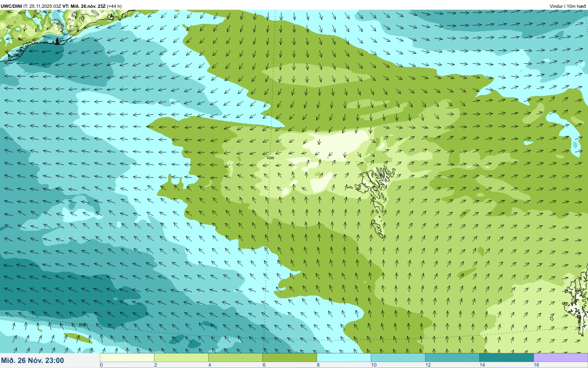This screenshot has height=368, width=588.
Task: Click the legend value '8'
Action: click(318, 365)
